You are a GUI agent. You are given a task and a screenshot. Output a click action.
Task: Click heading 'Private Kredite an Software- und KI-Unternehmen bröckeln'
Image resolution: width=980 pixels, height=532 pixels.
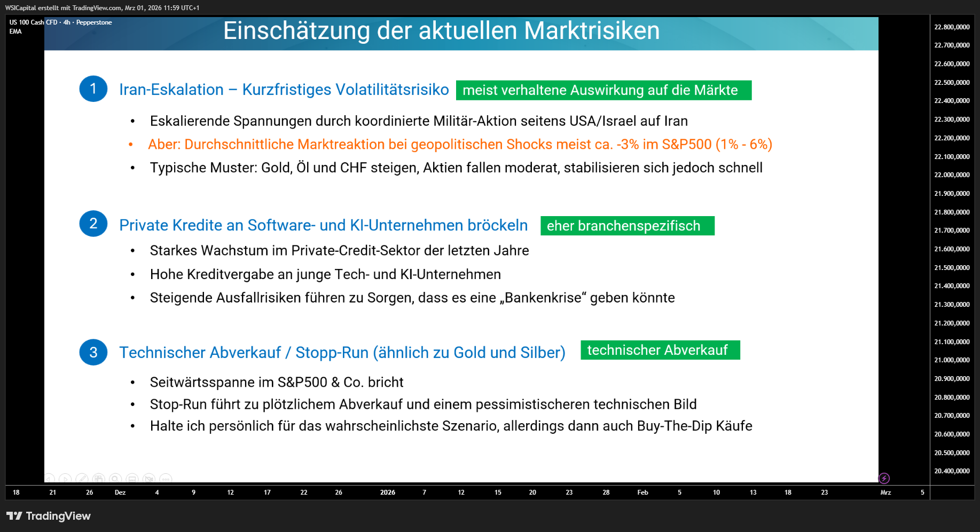pos(324,225)
